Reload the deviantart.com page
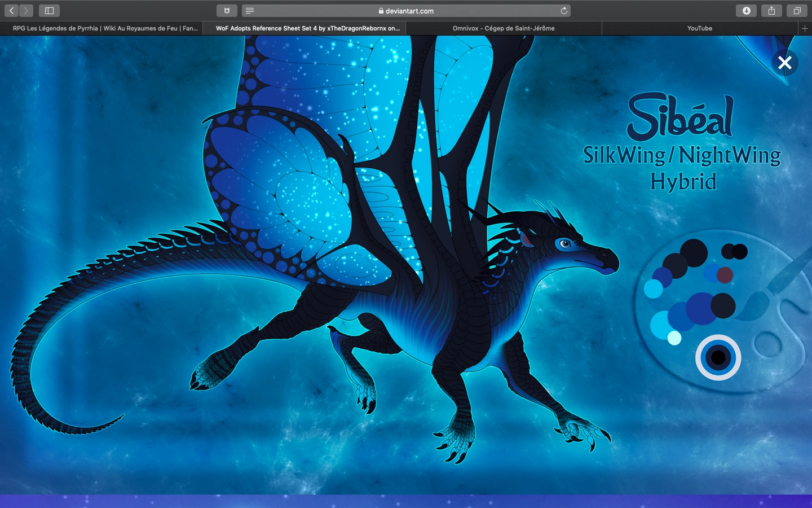 point(563,11)
